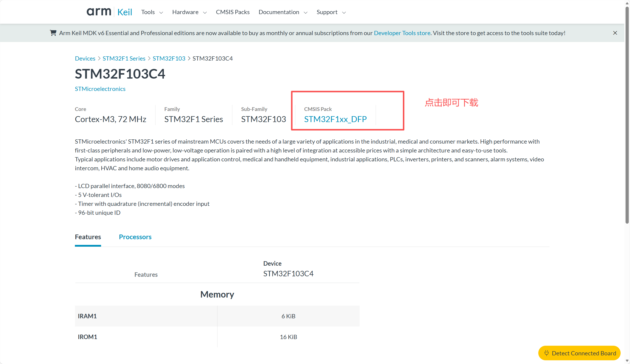Navigate to Devices breadcrumb
630x364 pixels.
click(85, 58)
